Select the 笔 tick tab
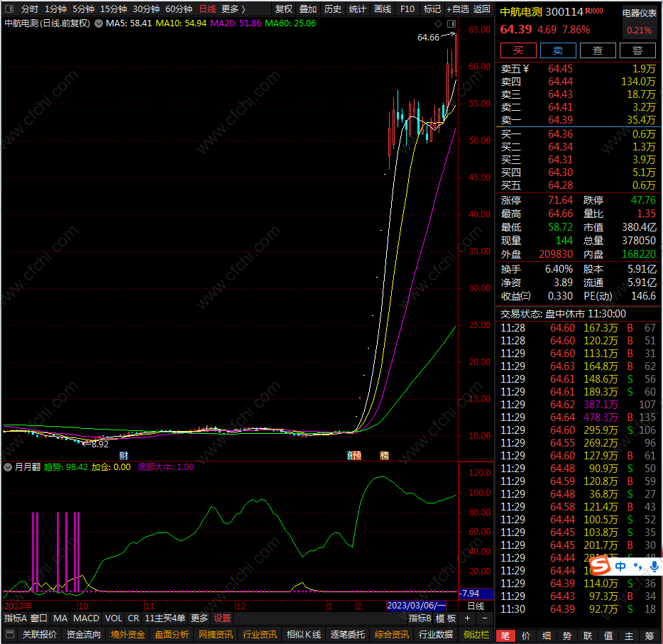This screenshot has width=663, height=644. [x=505, y=635]
